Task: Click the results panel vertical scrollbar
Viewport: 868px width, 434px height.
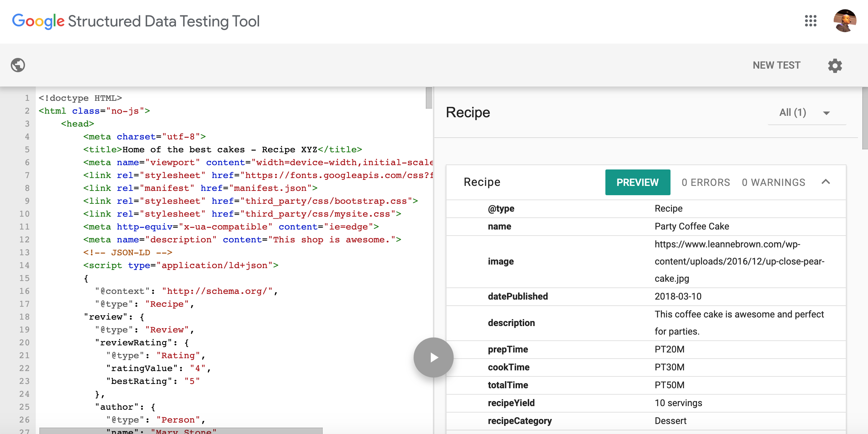Action: (x=865, y=118)
